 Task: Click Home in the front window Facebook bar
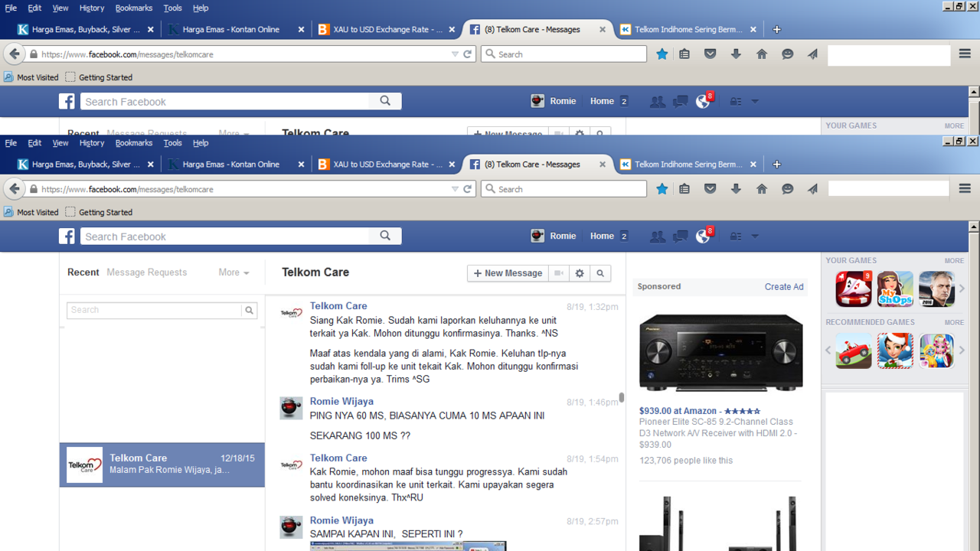pyautogui.click(x=602, y=236)
